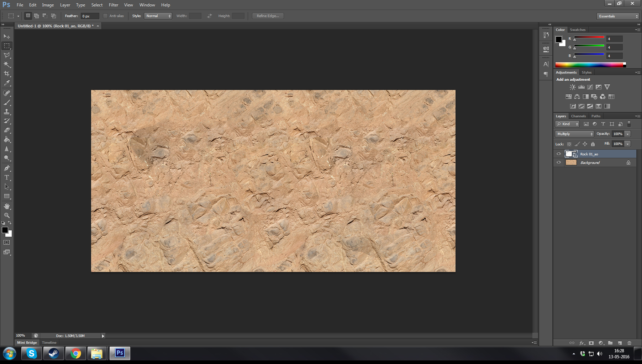Select the Magic Wand tool
642x364 pixels.
(7, 64)
